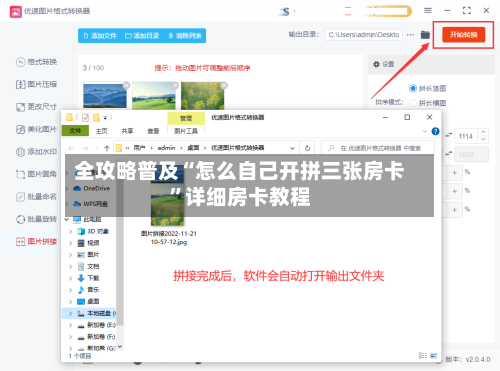
Task: Remove the blue mountain thumbnail
Action: 126,85
